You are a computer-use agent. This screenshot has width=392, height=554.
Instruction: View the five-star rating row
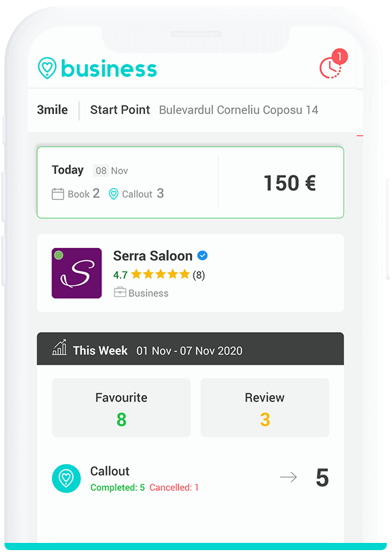click(159, 275)
